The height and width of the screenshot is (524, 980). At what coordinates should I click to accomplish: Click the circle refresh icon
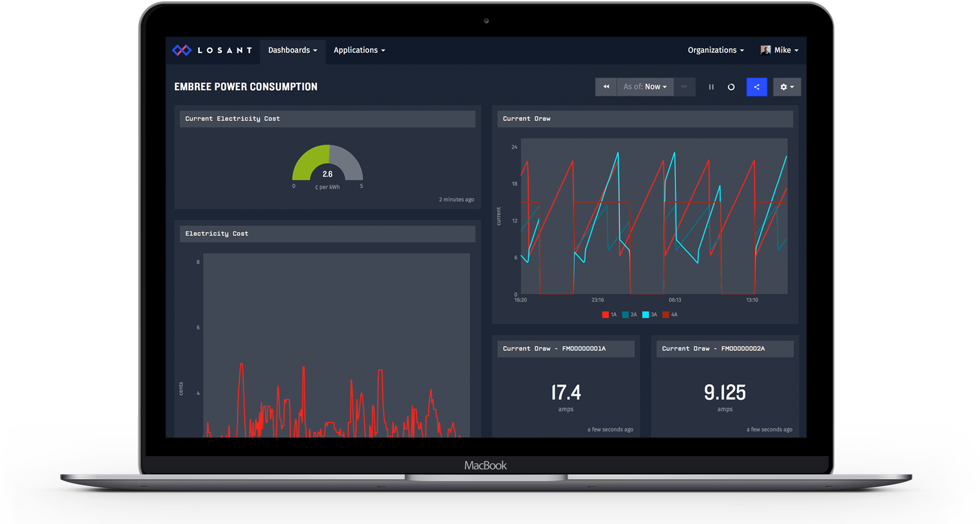[731, 87]
